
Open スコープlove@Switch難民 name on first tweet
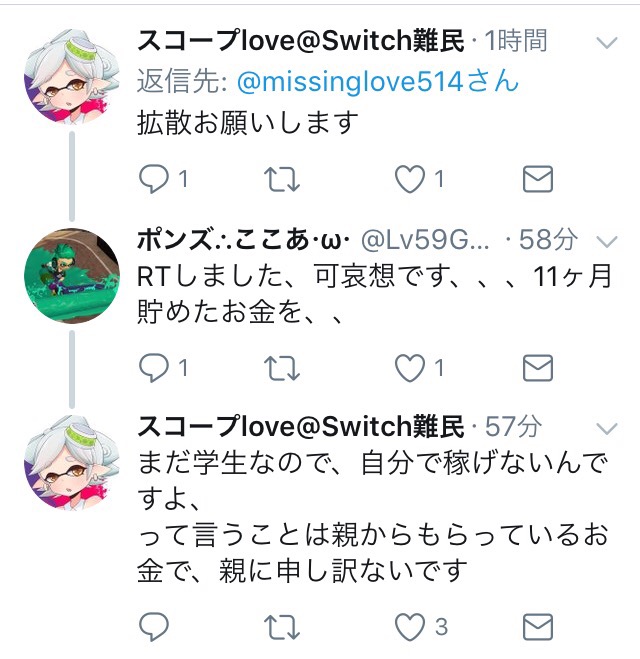click(300, 41)
